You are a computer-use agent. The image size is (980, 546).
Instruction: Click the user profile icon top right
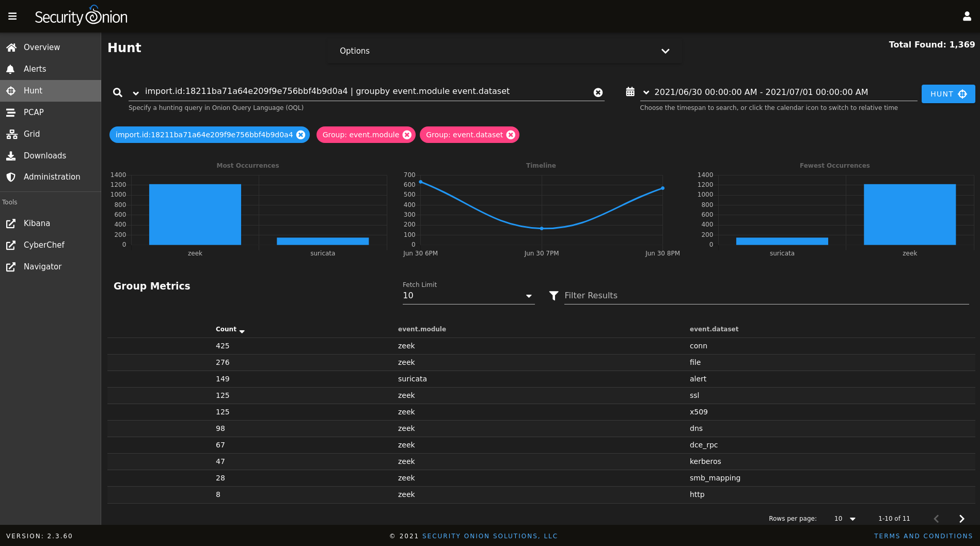tap(967, 16)
